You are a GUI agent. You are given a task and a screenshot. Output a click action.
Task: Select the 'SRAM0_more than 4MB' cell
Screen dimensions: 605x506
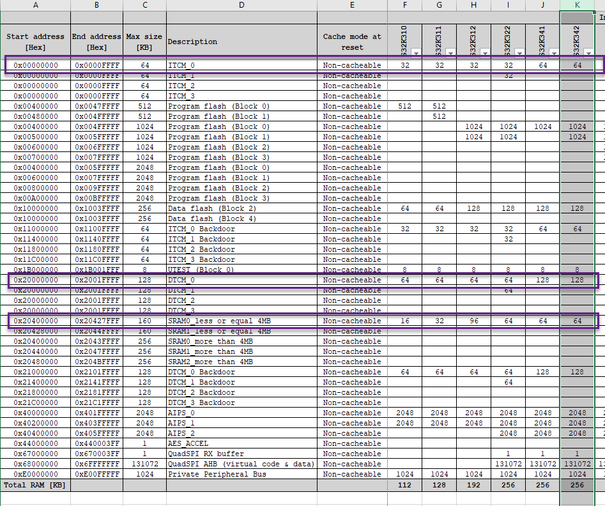[242, 341]
